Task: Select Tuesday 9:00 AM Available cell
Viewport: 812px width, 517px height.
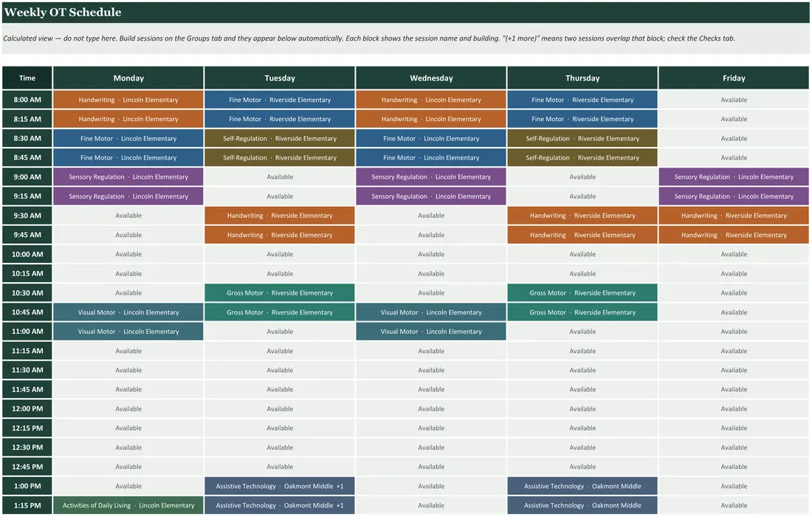Action: point(280,177)
